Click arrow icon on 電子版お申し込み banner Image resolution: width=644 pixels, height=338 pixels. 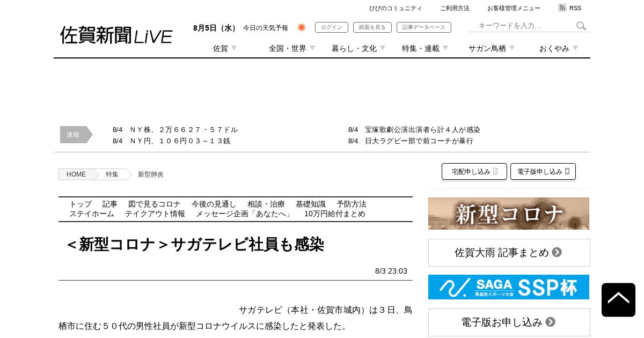pyautogui.click(x=551, y=322)
